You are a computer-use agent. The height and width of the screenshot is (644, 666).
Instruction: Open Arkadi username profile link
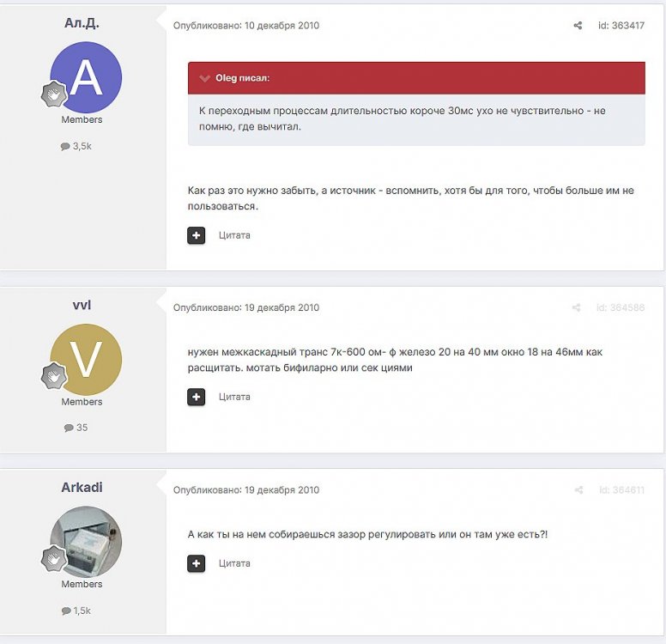(82, 487)
